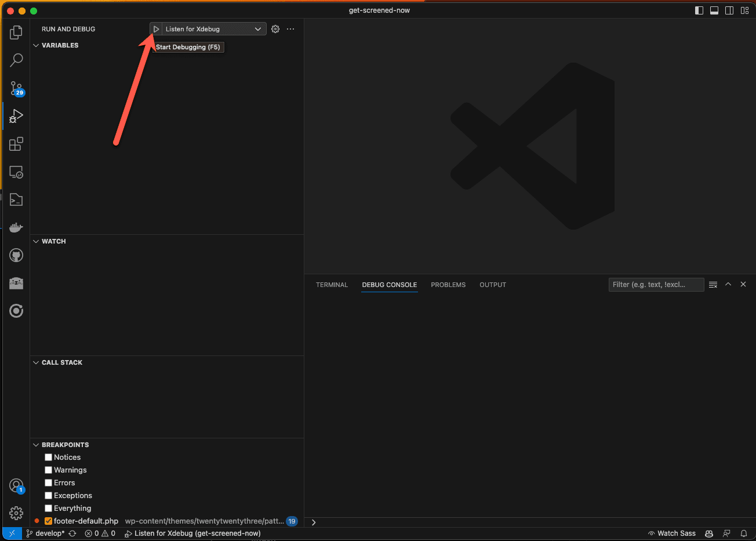Image resolution: width=756 pixels, height=541 pixels.
Task: Open the Listen for Xdebug configuration dropdown
Action: (257, 28)
